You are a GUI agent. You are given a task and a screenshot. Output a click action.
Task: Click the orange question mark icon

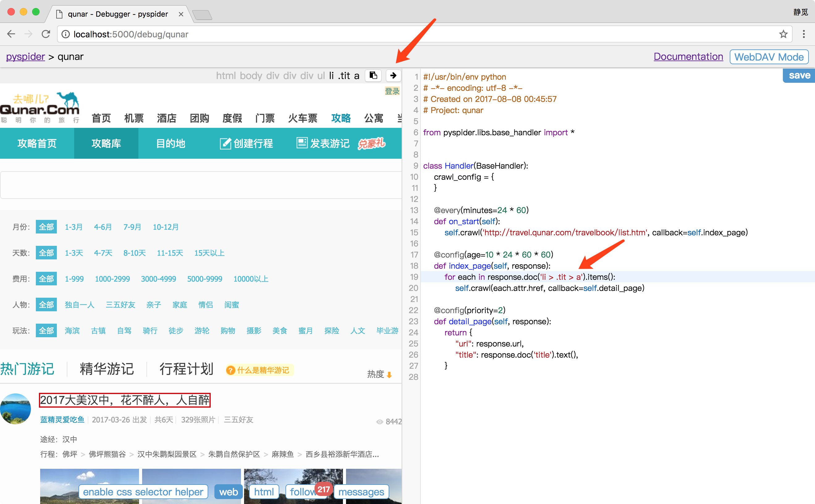[230, 370]
